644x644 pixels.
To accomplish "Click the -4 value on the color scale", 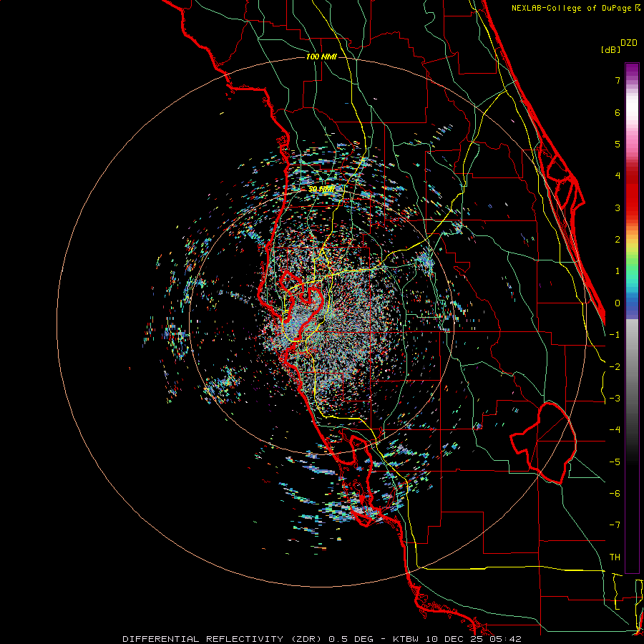I will [x=615, y=430].
